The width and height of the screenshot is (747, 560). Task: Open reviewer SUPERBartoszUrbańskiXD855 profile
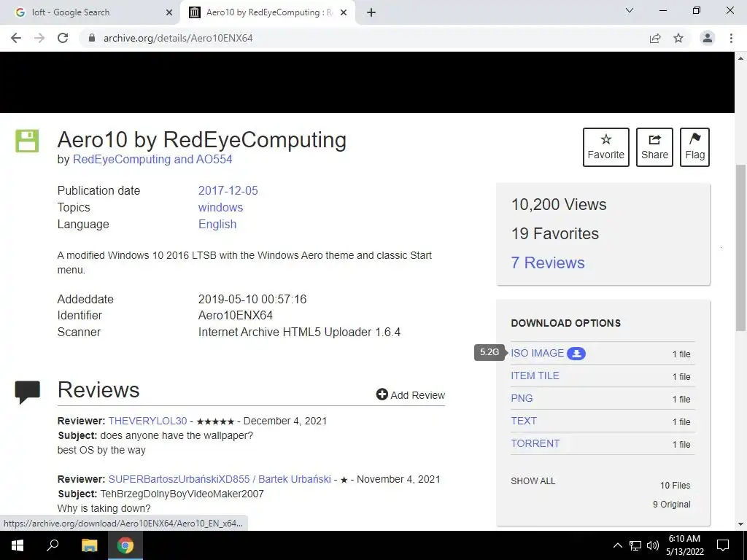click(x=220, y=479)
